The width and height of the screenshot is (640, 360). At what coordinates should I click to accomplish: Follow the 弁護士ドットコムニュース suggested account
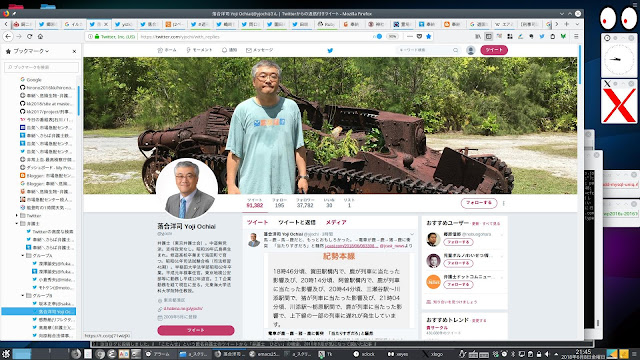click(x=458, y=284)
